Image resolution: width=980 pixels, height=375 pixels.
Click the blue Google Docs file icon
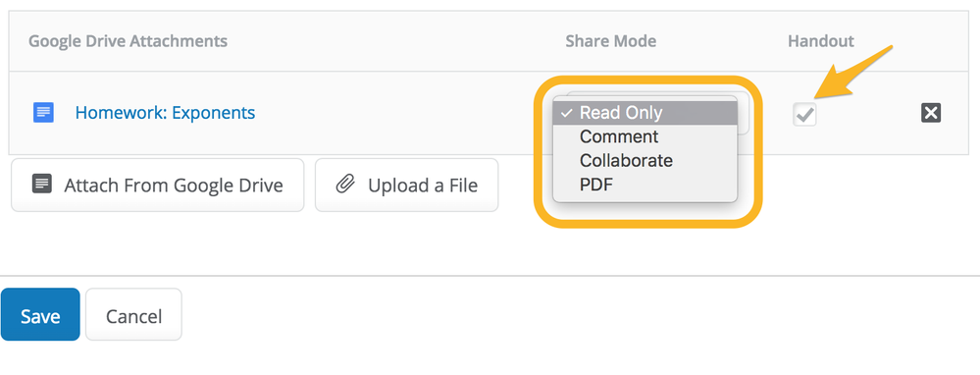tap(43, 113)
